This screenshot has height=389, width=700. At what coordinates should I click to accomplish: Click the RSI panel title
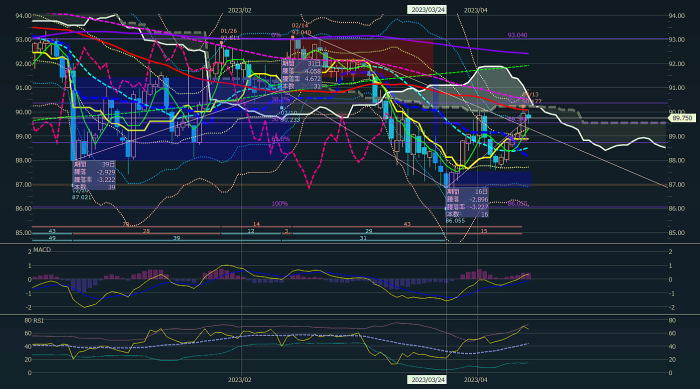tap(39, 321)
